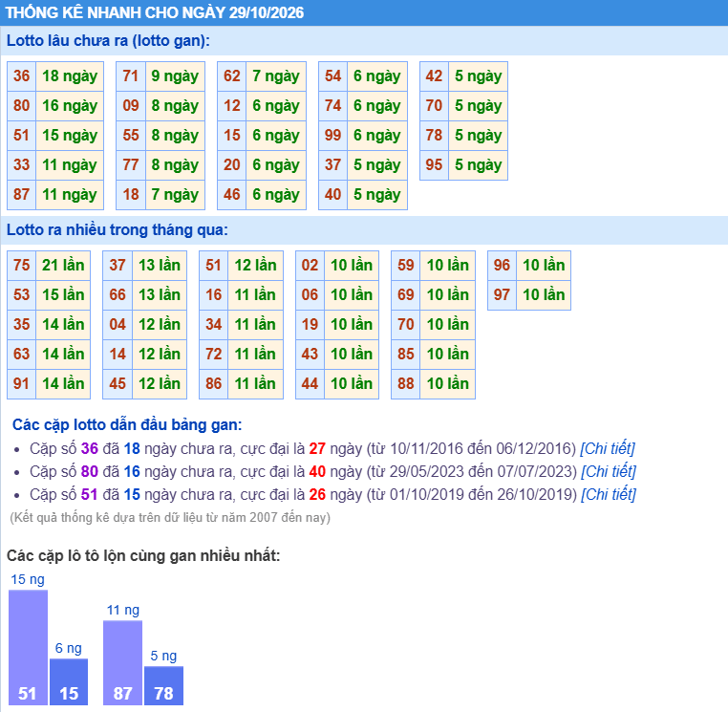728x712 pixels.
Task: Click the chart bar labeled 51
Action: click(x=28, y=647)
